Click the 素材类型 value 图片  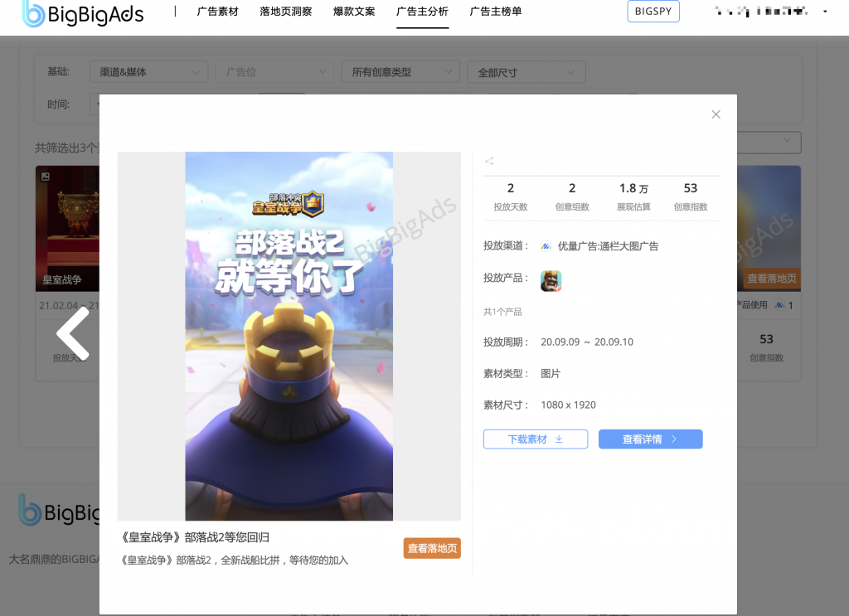[551, 374]
